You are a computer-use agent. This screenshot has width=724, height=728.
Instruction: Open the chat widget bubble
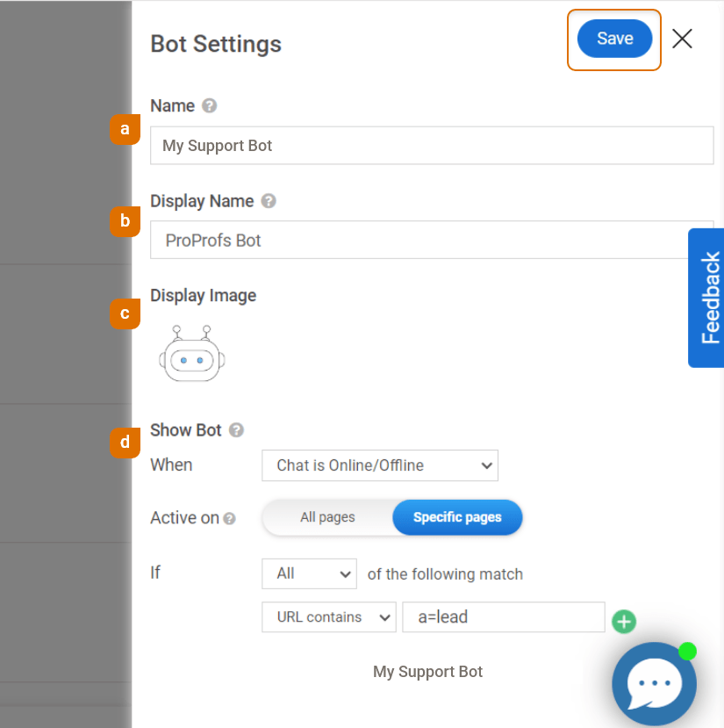[x=654, y=684]
